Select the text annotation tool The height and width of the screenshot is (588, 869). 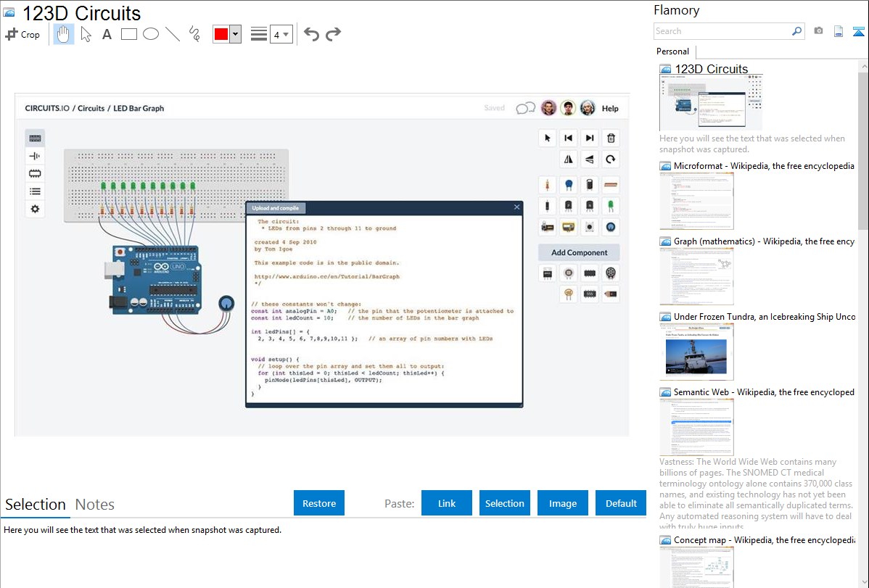pyautogui.click(x=107, y=34)
